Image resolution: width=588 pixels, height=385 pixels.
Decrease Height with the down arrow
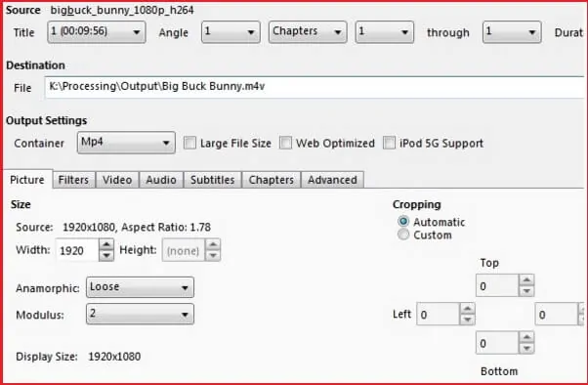point(213,256)
